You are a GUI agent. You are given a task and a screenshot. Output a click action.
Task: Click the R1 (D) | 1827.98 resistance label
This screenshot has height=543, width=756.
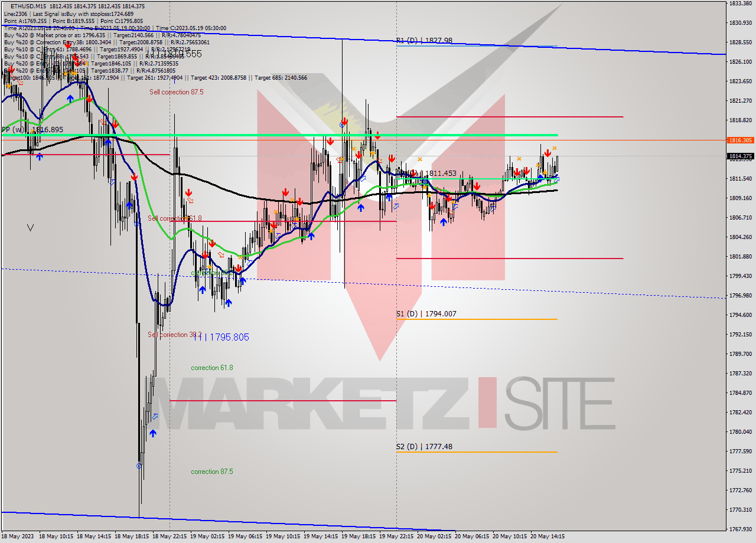point(424,40)
